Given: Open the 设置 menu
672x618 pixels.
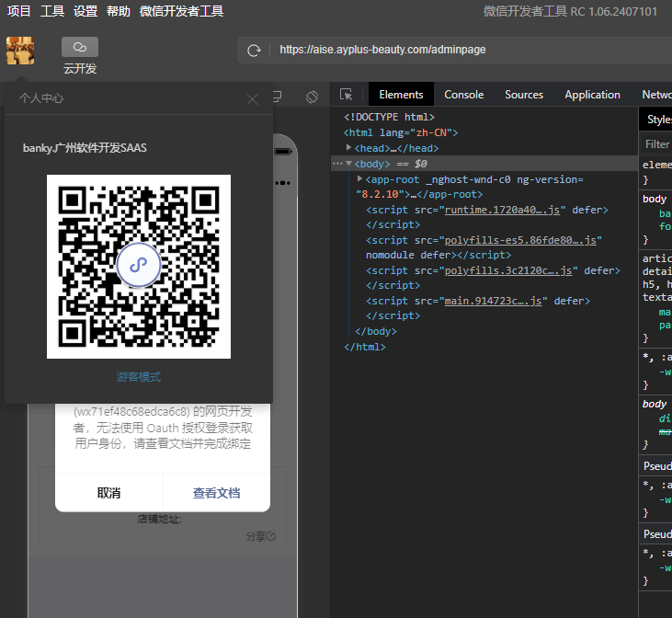Looking at the screenshot, I should coord(85,11).
